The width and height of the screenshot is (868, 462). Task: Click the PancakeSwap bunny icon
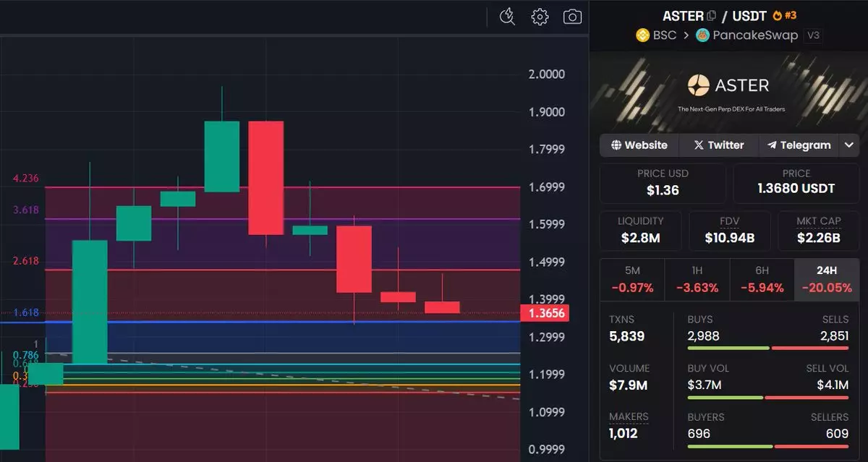[x=702, y=35]
